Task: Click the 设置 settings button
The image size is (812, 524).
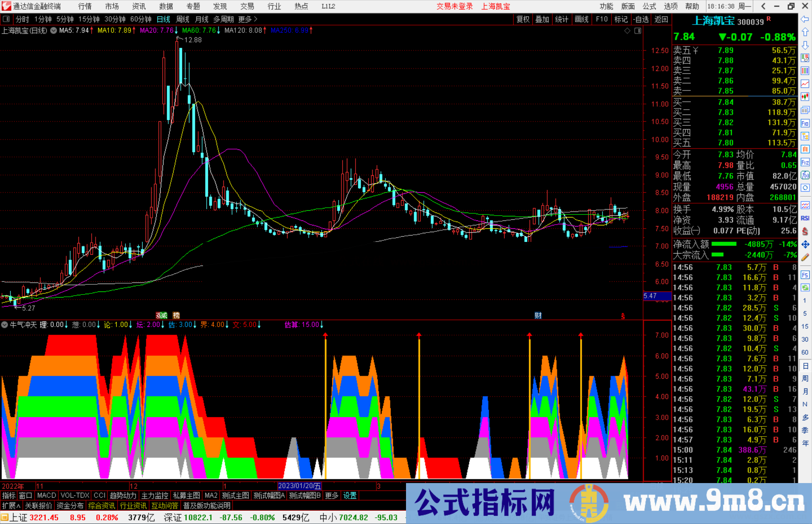Action: click(350, 495)
